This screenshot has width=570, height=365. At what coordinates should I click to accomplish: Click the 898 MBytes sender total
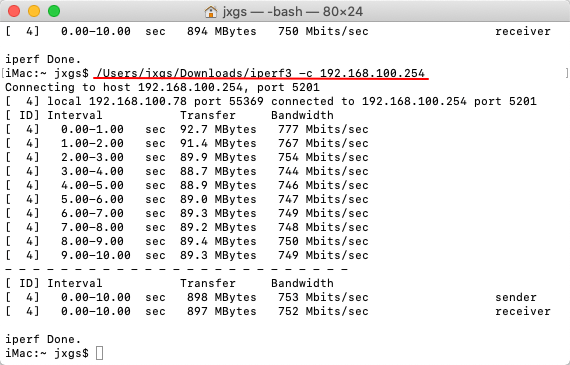point(222,297)
